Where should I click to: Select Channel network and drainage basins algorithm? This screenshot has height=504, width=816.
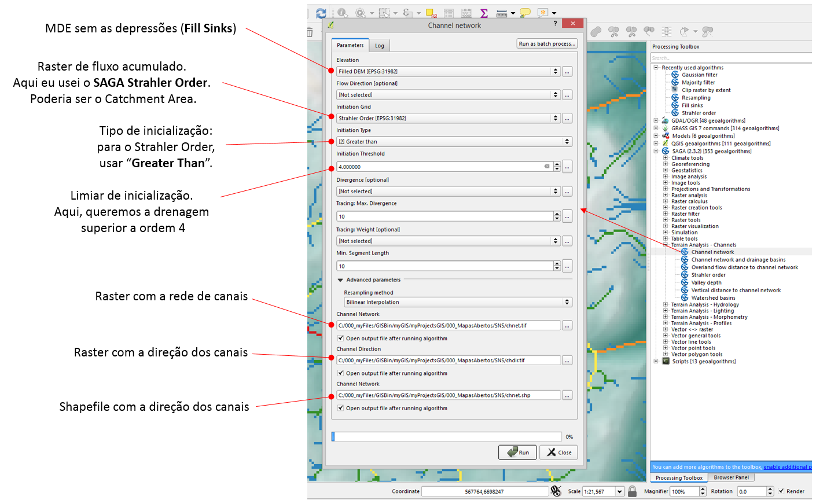(738, 260)
